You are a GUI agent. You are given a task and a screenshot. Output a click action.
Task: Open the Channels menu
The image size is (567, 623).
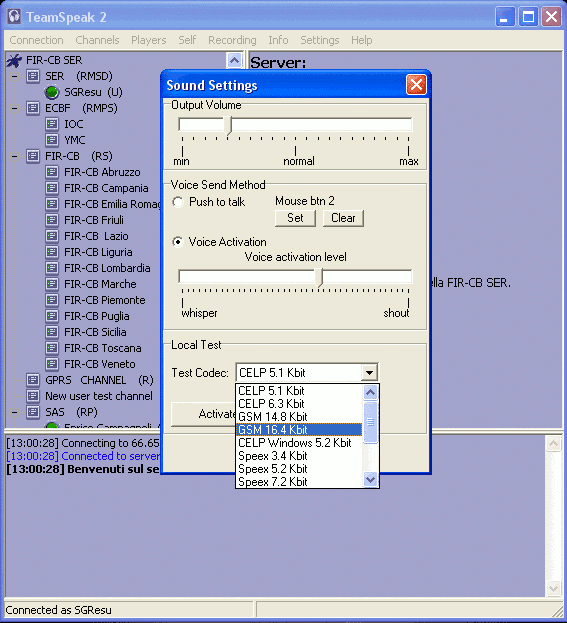[x=97, y=40]
